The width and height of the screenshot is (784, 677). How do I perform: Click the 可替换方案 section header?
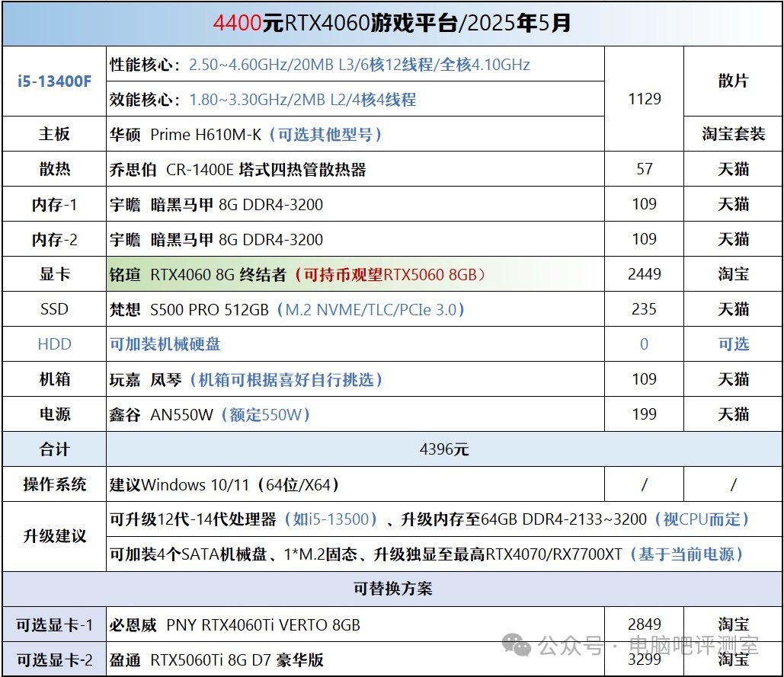click(x=392, y=589)
